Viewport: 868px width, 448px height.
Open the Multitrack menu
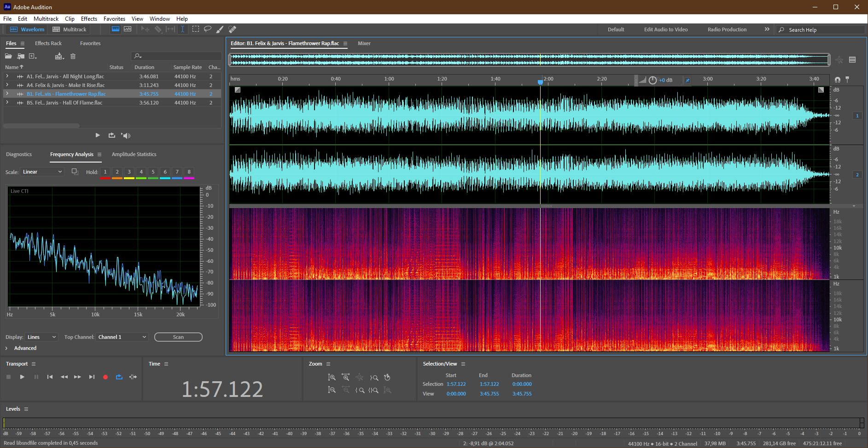tap(46, 19)
